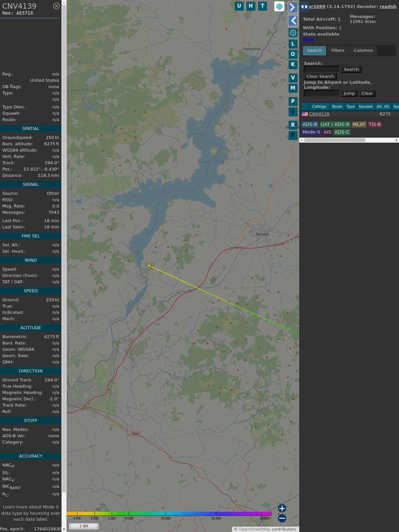This screenshot has height=532, width=399.
Task: Click the Jump button
Action: (x=349, y=93)
